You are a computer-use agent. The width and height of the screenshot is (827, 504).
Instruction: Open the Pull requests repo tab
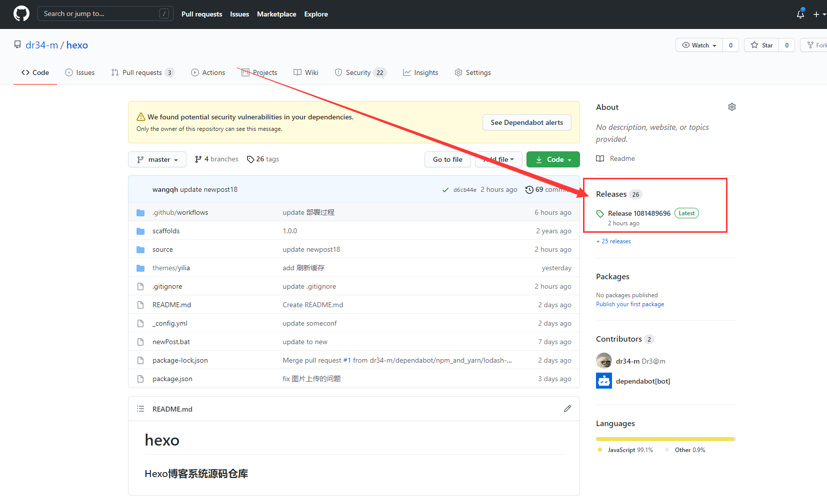142,72
